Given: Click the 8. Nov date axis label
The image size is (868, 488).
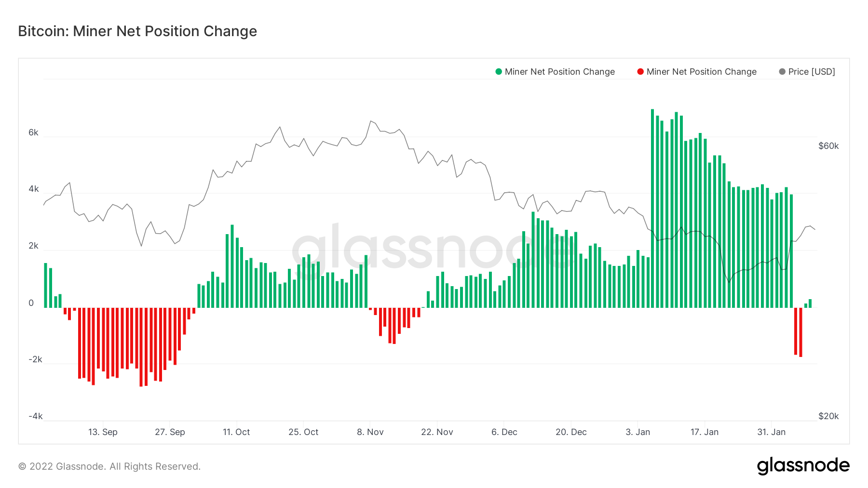Looking at the screenshot, I should [x=370, y=432].
